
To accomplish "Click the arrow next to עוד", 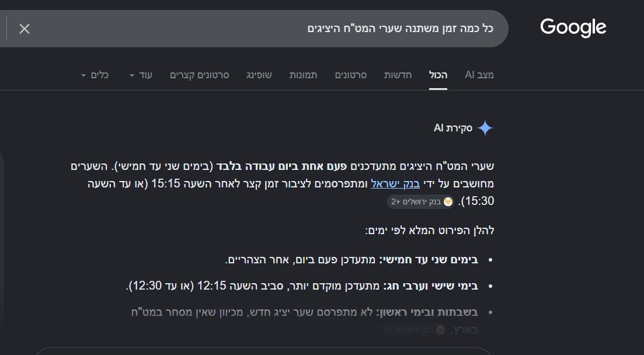I will click(132, 75).
